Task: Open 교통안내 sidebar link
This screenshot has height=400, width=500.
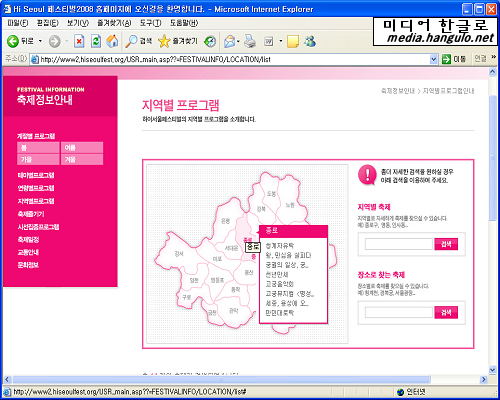Action: click(28, 252)
